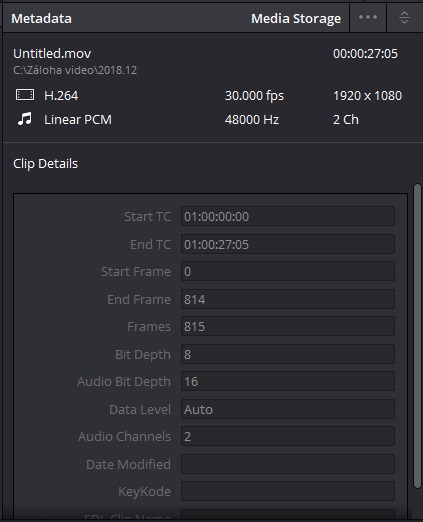
Task: Click the 00:00:27:05 duration value
Action: (x=365, y=54)
